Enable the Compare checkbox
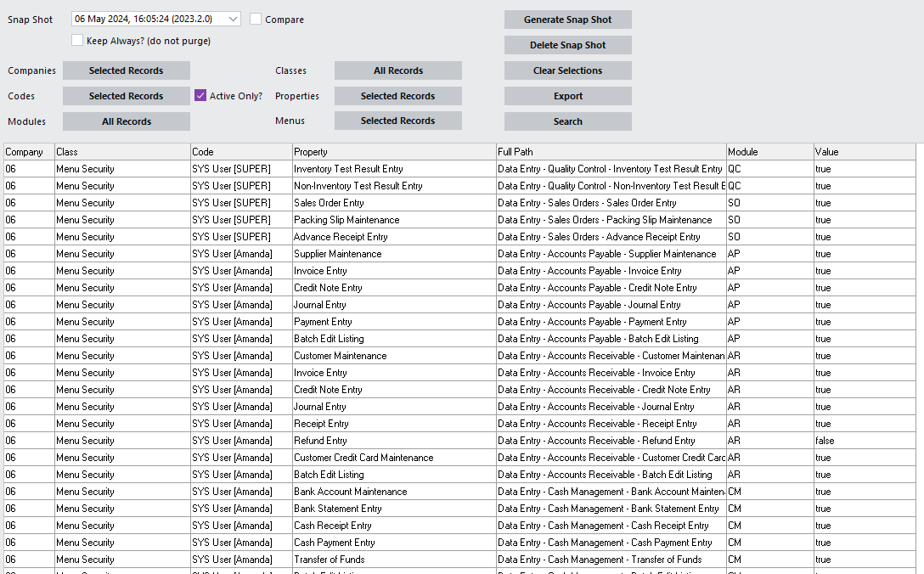 pos(255,19)
